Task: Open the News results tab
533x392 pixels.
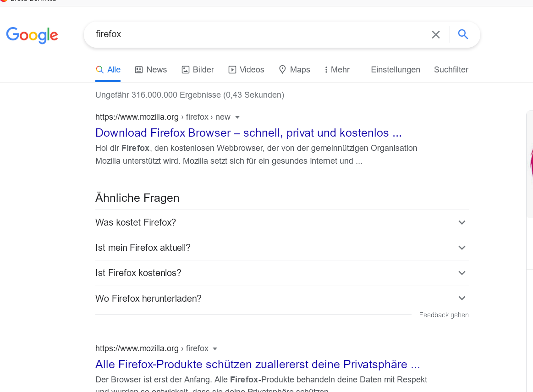Action: coord(151,70)
